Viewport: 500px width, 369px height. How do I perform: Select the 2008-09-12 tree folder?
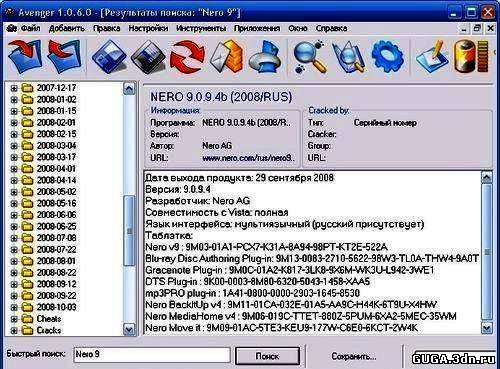pos(56,284)
